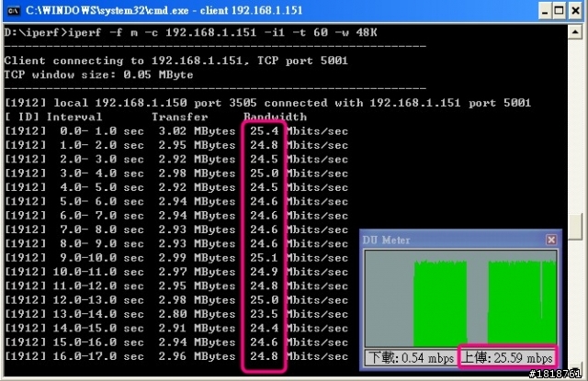The height and width of the screenshot is (381, 588).
Task: Click the 3.02 MBytes transfer value
Action: pos(197,130)
